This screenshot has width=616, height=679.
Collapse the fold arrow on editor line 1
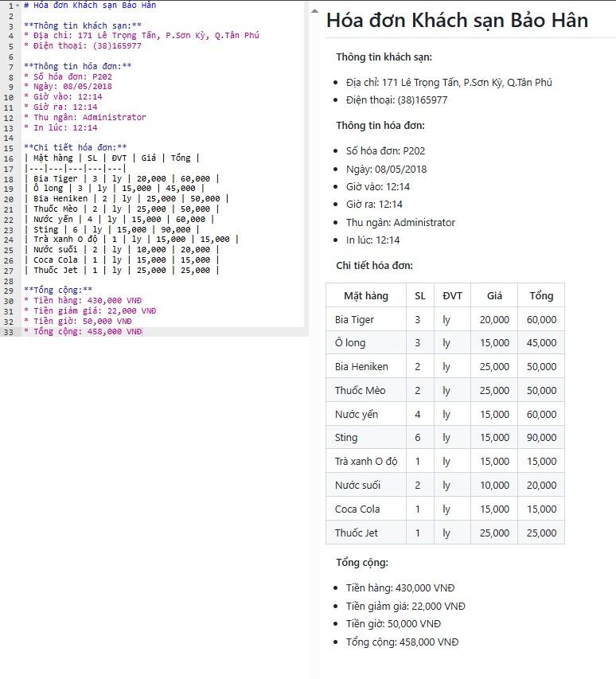coord(18,6)
